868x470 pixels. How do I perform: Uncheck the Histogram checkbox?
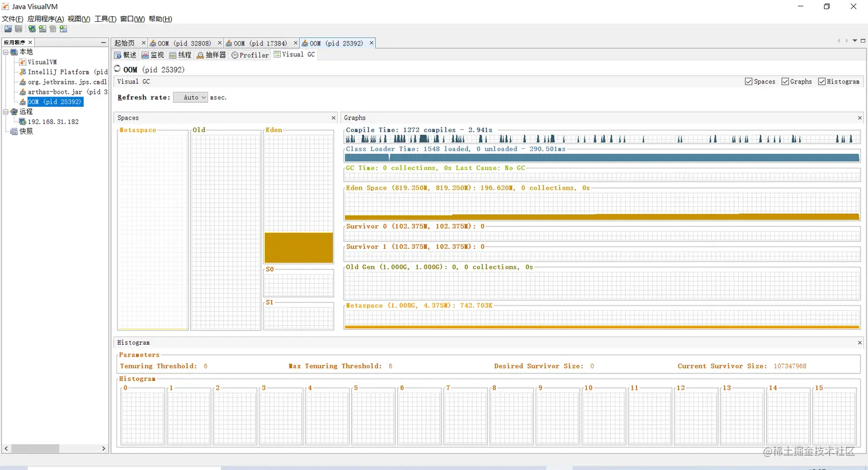822,82
